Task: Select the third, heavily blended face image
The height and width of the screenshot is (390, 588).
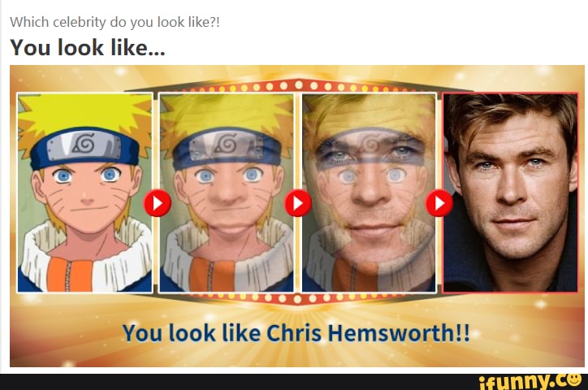Action: click(x=369, y=193)
